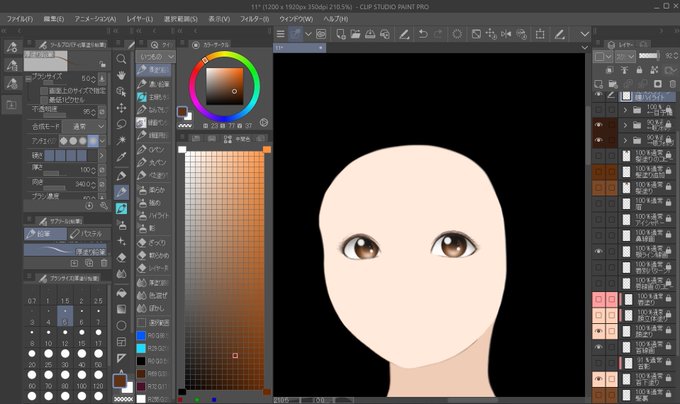This screenshot has height=404, width=680.
Task: Select the Figure circle tool
Action: pyautogui.click(x=121, y=326)
